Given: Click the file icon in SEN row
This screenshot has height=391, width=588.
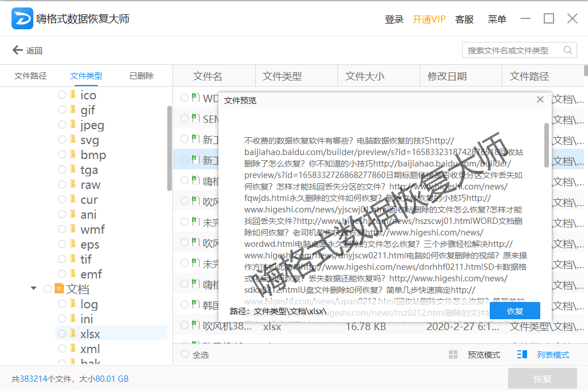Looking at the screenshot, I should coord(195,118).
